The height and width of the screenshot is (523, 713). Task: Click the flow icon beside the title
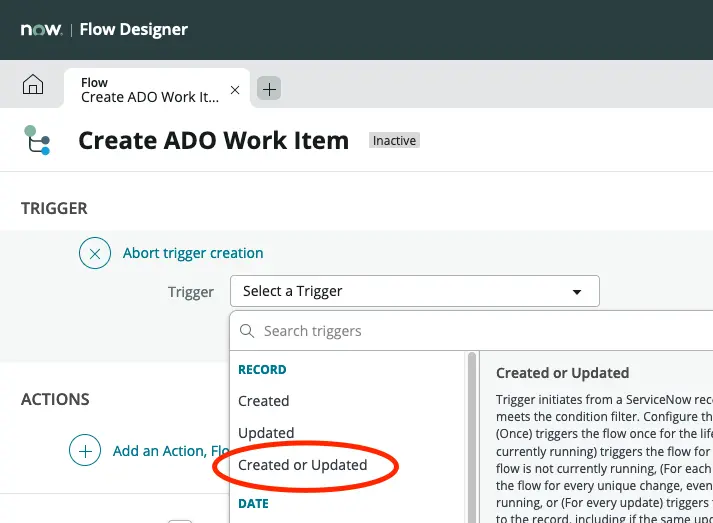pyautogui.click(x=38, y=141)
